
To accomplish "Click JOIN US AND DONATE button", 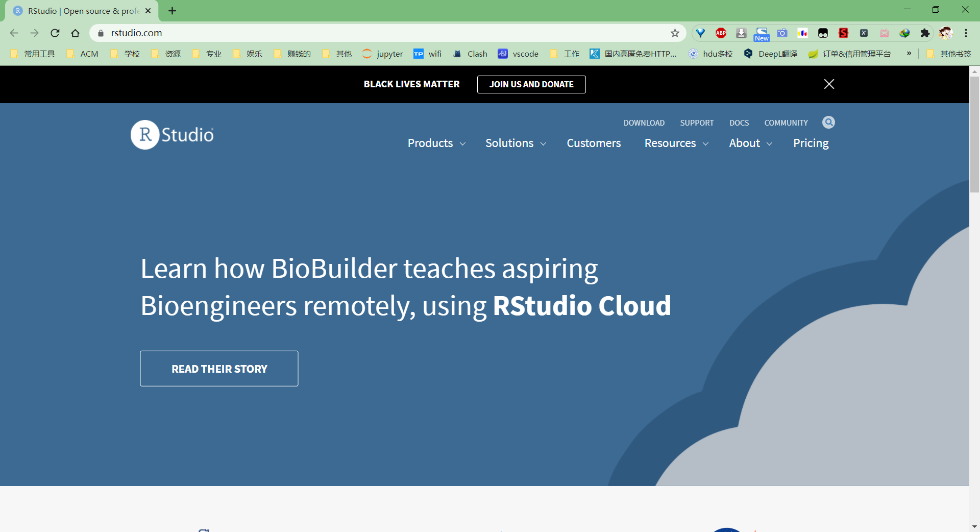I will tap(531, 84).
